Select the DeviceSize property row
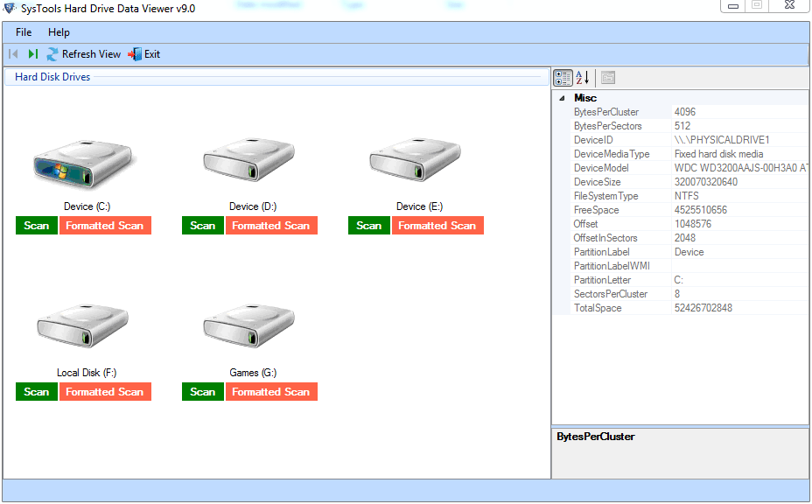The height and width of the screenshot is (504, 812). click(x=689, y=182)
